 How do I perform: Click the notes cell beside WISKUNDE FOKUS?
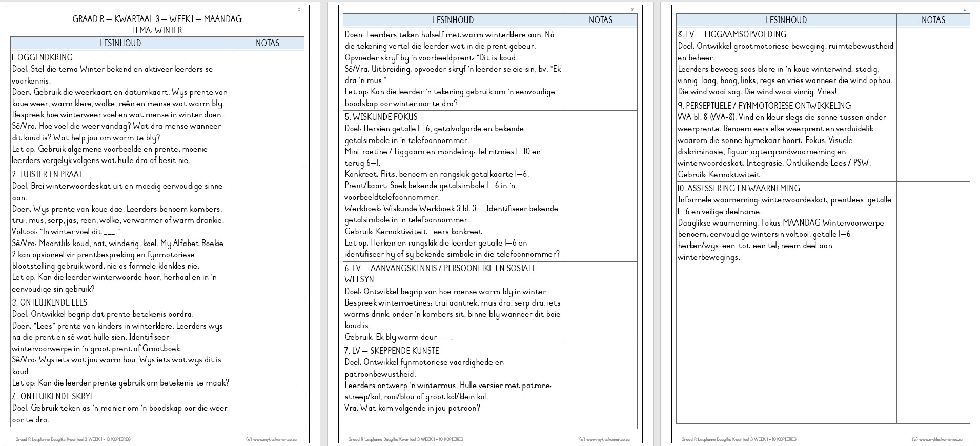[601, 186]
